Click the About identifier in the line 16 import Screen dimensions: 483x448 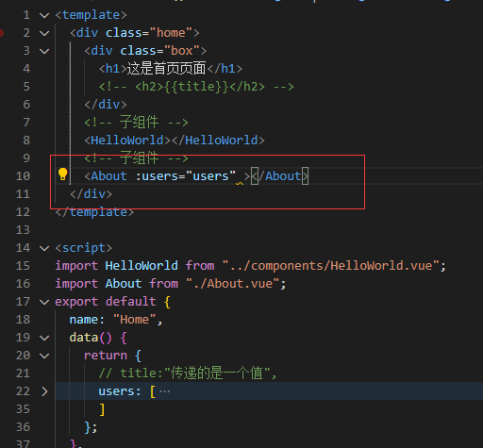(124, 284)
